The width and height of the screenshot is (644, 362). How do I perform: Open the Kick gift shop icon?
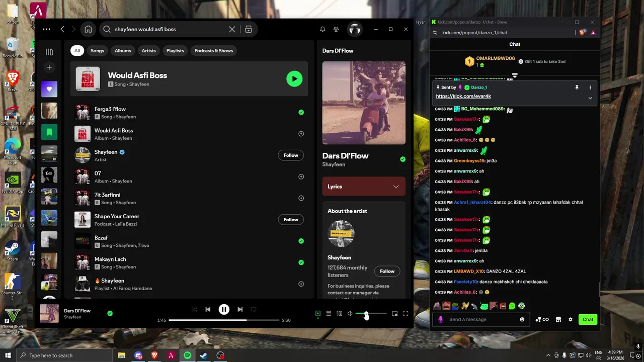558,319
